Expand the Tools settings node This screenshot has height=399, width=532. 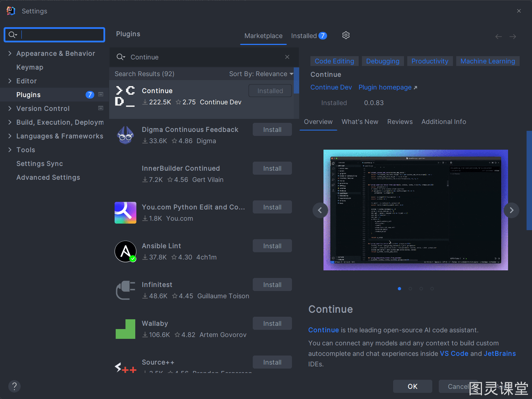point(10,150)
